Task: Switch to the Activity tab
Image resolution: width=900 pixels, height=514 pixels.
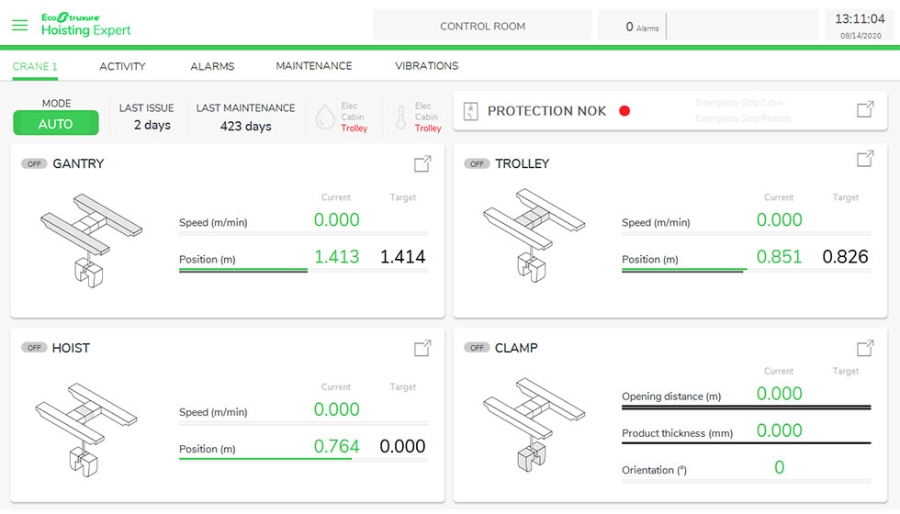Action: click(122, 67)
